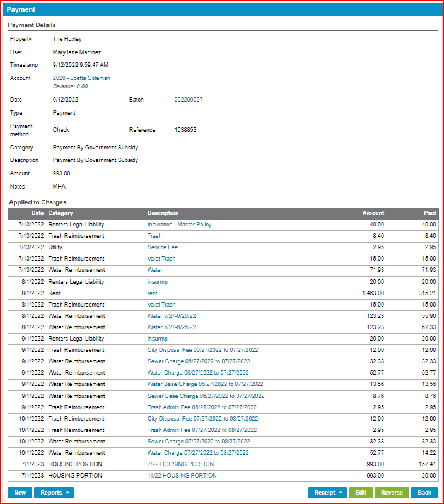This screenshot has height=504, width=444.
Task: Open the 7/22 HOUSING PORTION link
Action: (180, 464)
